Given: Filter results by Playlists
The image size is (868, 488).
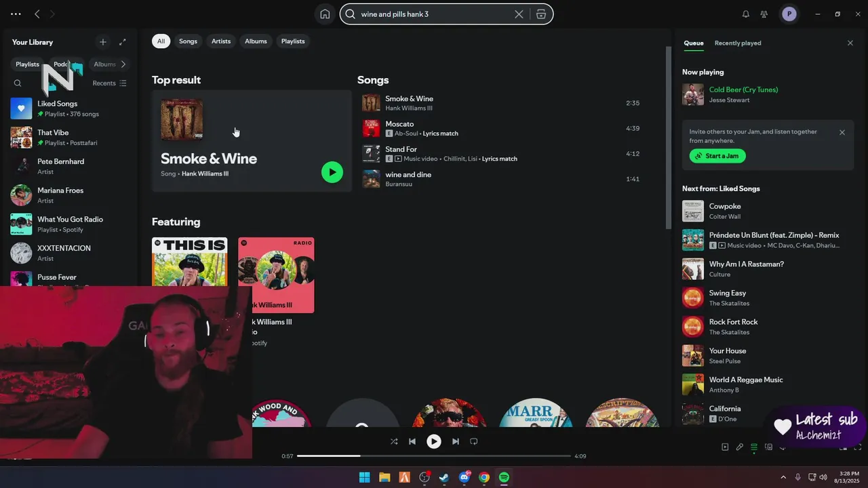Looking at the screenshot, I should [293, 41].
